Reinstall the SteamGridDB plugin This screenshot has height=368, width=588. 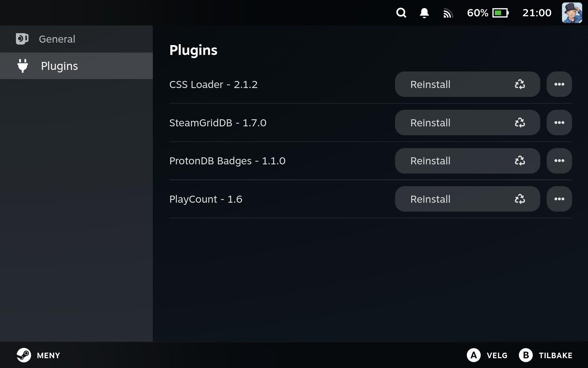click(467, 123)
